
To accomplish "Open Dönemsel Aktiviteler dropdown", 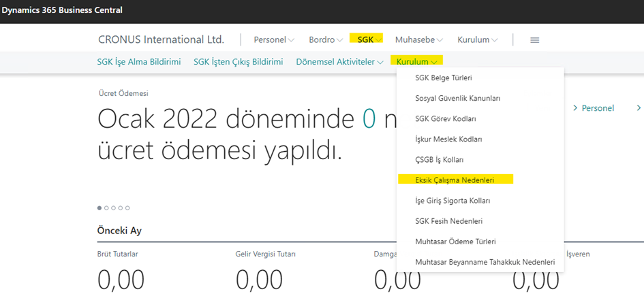I will tap(339, 62).
